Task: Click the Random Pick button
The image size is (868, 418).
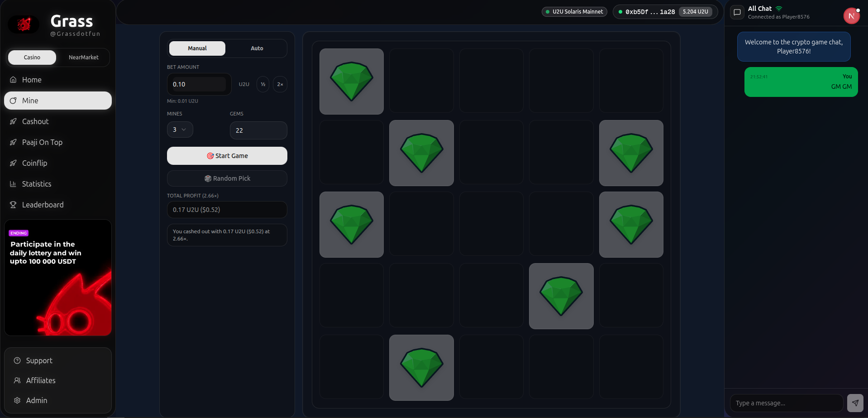Action: click(x=227, y=178)
